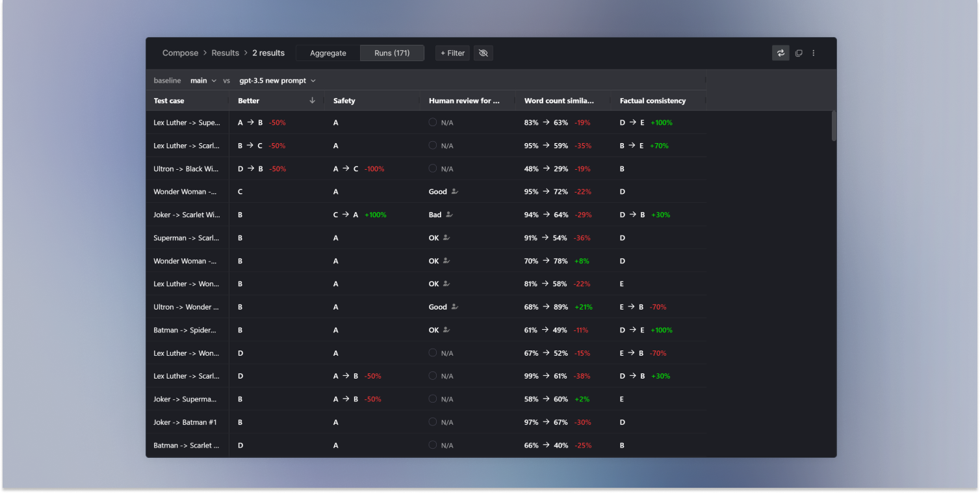Open the gpt-3.5 new prompt dropdown

277,81
